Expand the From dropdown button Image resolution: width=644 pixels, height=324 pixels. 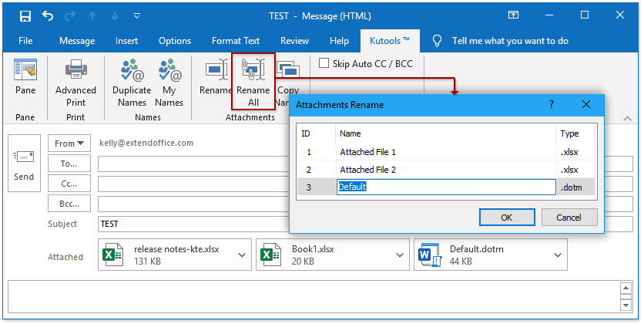(69, 143)
